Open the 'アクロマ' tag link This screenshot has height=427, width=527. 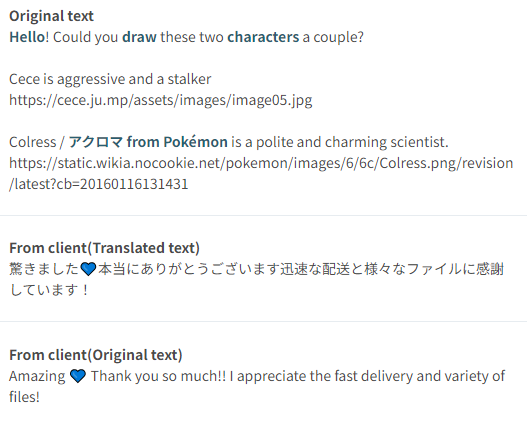96,142
